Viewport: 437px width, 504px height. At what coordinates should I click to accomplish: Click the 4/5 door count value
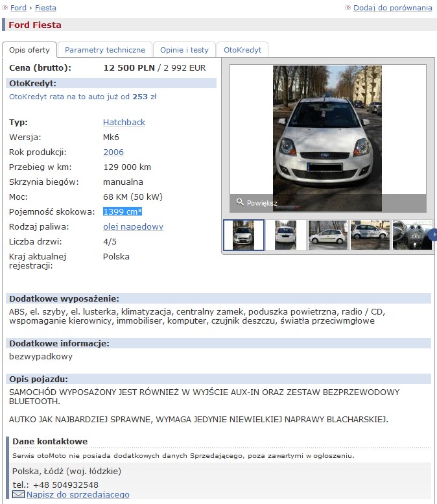point(110,242)
